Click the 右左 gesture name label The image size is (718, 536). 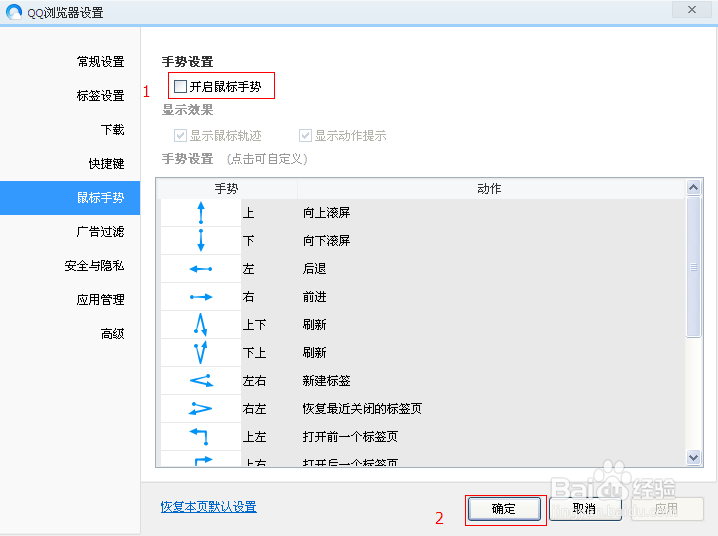coord(254,409)
